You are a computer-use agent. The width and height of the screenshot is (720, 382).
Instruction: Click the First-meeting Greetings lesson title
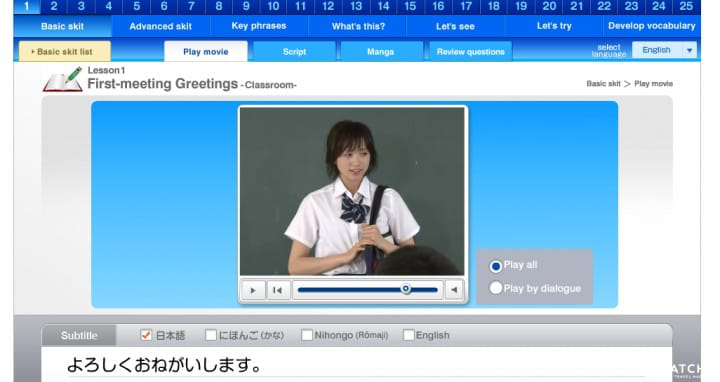(163, 84)
